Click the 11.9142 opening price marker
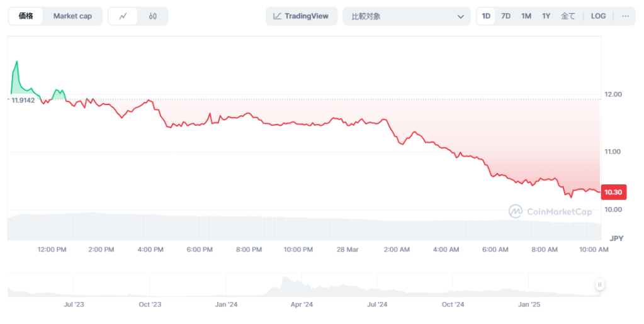Viewport: 644px width, 324px height. [x=23, y=99]
